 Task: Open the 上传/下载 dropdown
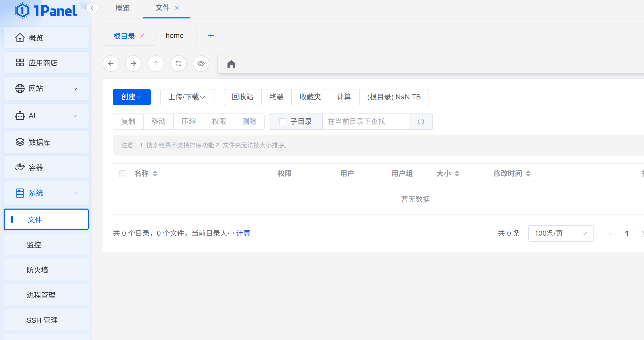187,97
